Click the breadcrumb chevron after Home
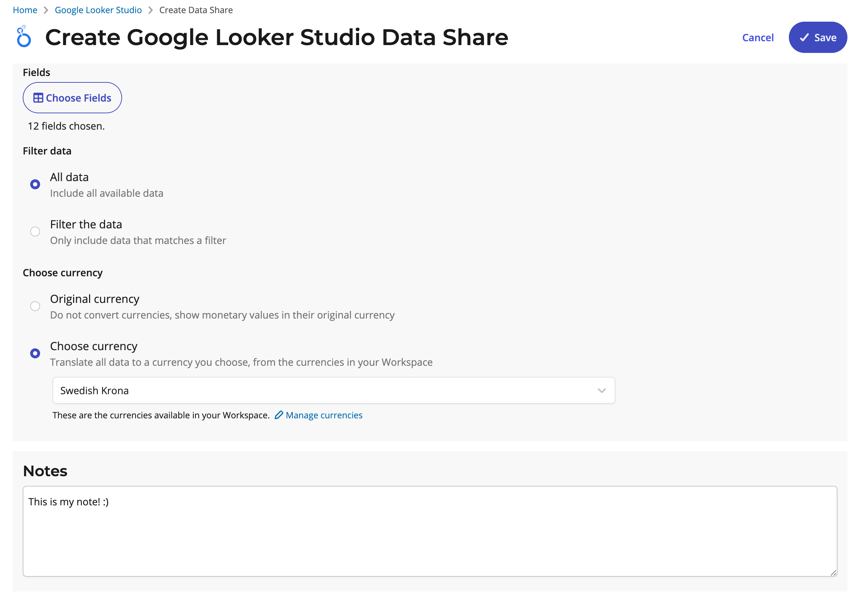The image size is (868, 603). pos(46,10)
